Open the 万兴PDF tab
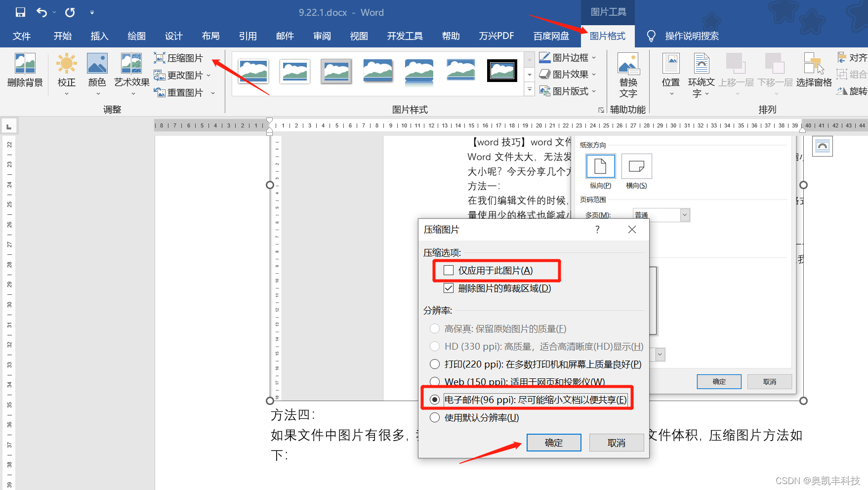 click(496, 36)
